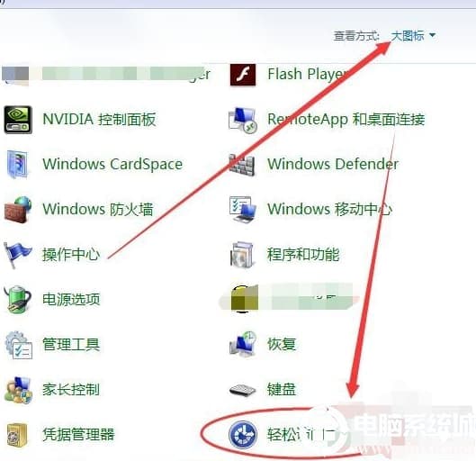
Task: Click the 管理工具 gear icon
Action: tap(18, 345)
